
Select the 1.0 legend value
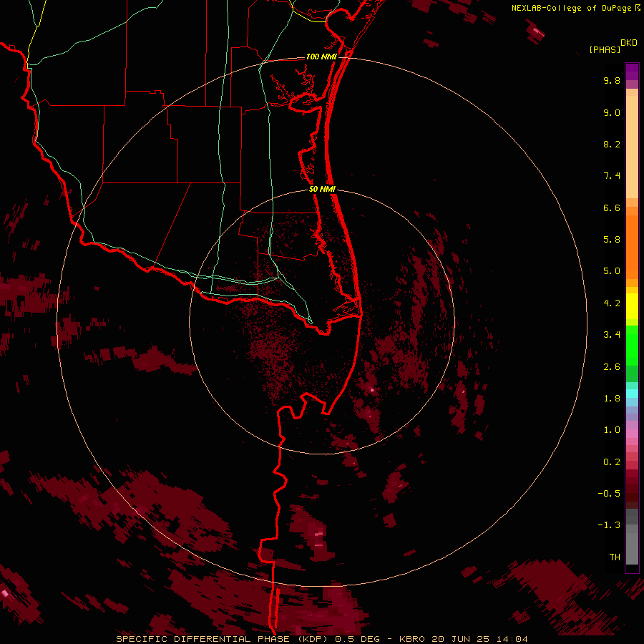pyautogui.click(x=612, y=430)
